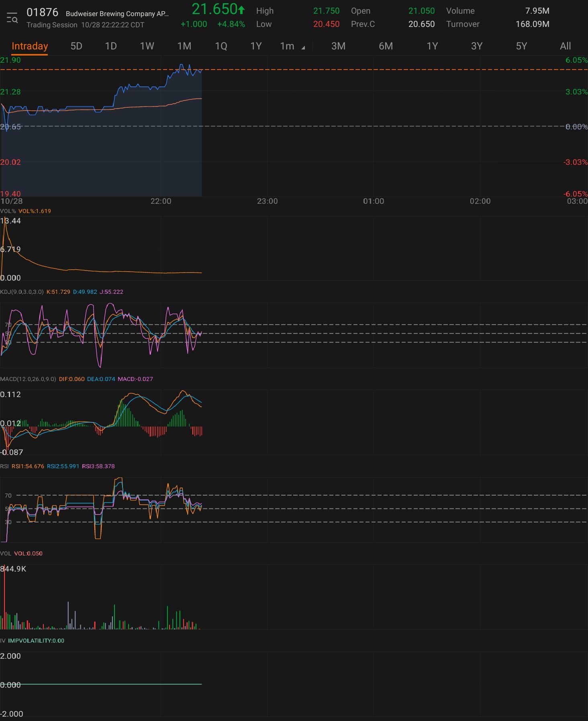Click the DEA:0.074 value
This screenshot has width=588, height=721.
(101, 379)
